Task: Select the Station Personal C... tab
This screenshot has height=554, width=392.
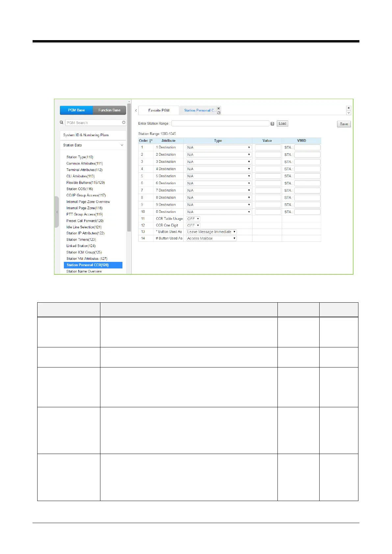Action: pyautogui.click(x=200, y=110)
